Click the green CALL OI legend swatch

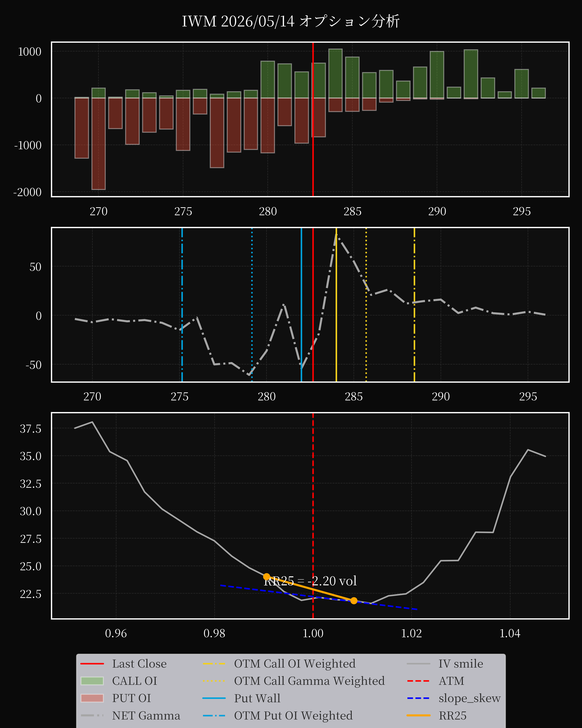point(92,681)
